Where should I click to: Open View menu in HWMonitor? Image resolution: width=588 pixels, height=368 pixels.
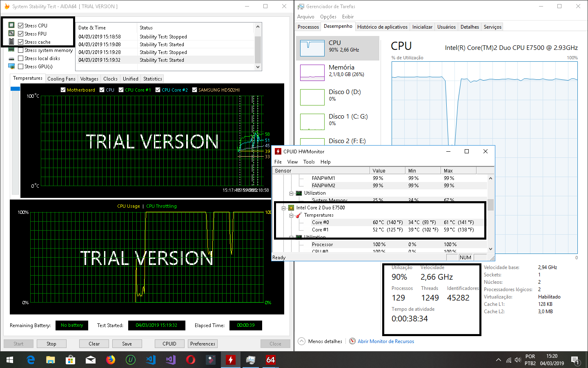point(292,162)
